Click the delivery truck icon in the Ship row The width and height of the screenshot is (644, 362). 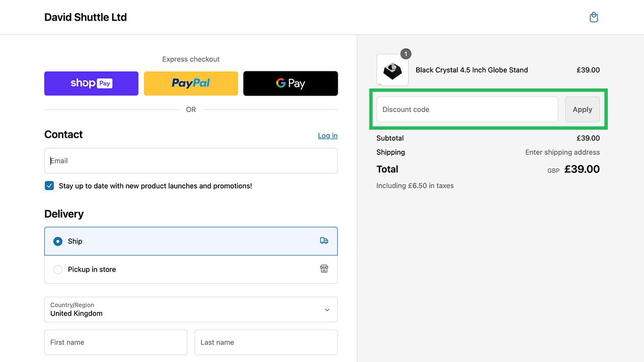click(324, 241)
